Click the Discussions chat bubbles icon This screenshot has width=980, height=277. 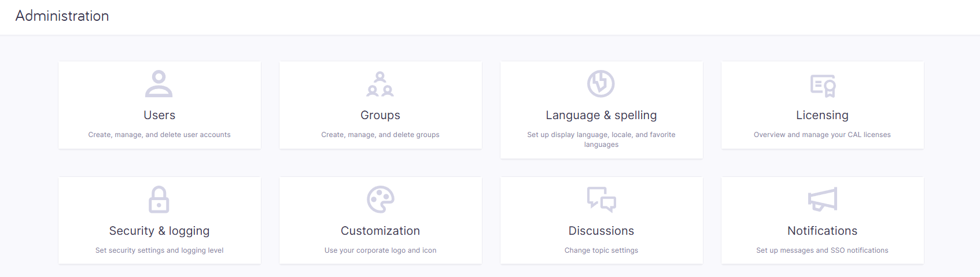tap(601, 200)
